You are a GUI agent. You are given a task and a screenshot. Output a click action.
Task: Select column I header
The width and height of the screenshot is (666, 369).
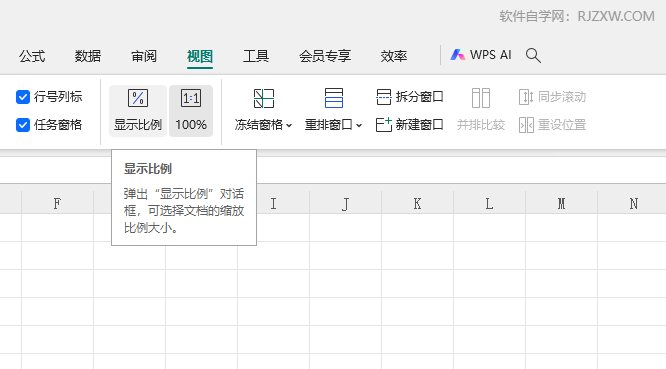274,203
